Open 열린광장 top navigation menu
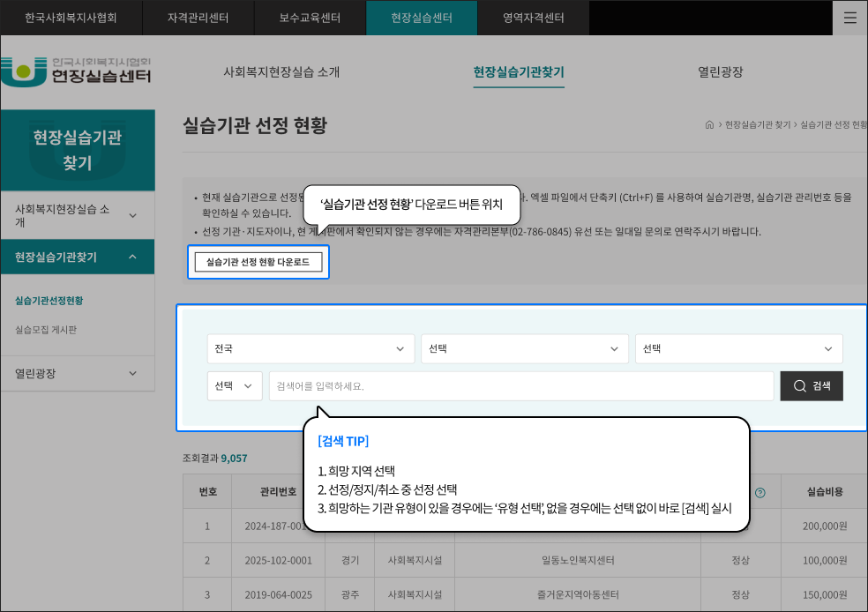Image resolution: width=868 pixels, height=612 pixels. click(x=720, y=72)
